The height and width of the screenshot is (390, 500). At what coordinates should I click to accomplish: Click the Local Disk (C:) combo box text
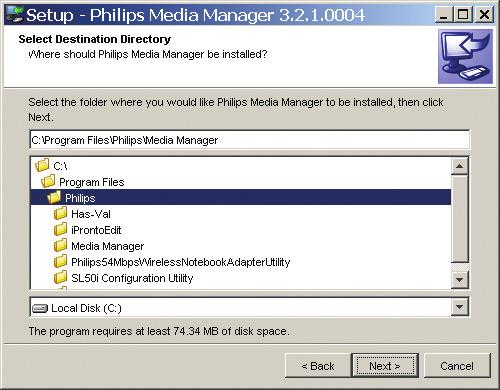86,308
